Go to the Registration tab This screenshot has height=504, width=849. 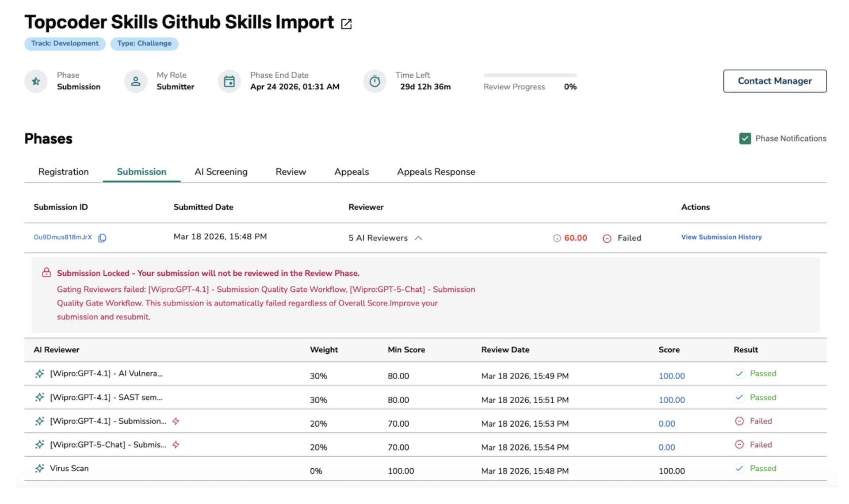63,172
